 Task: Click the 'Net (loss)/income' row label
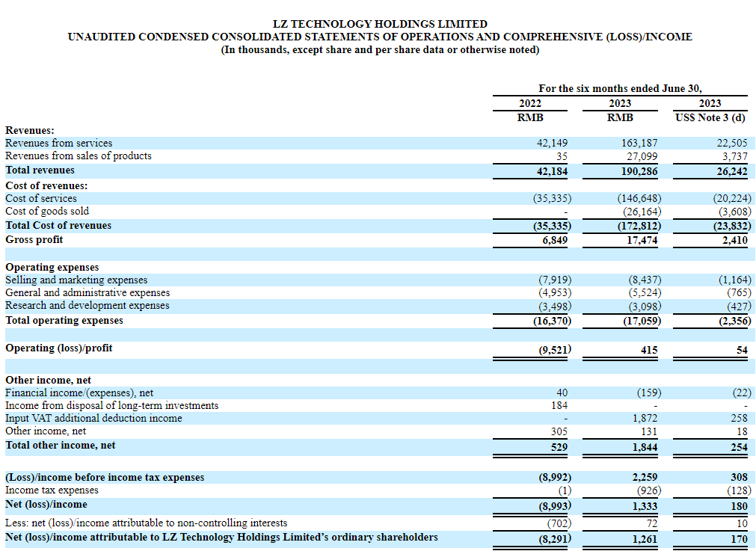pos(46,504)
